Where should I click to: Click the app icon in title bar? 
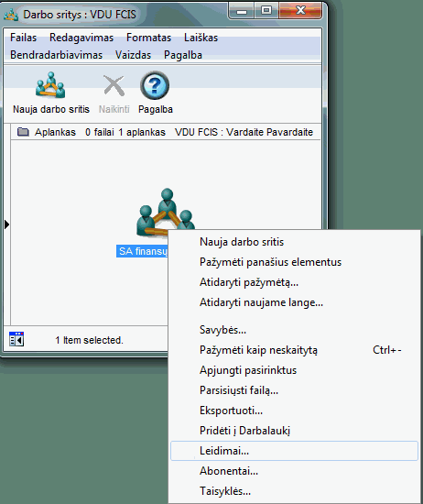[x=11, y=15]
